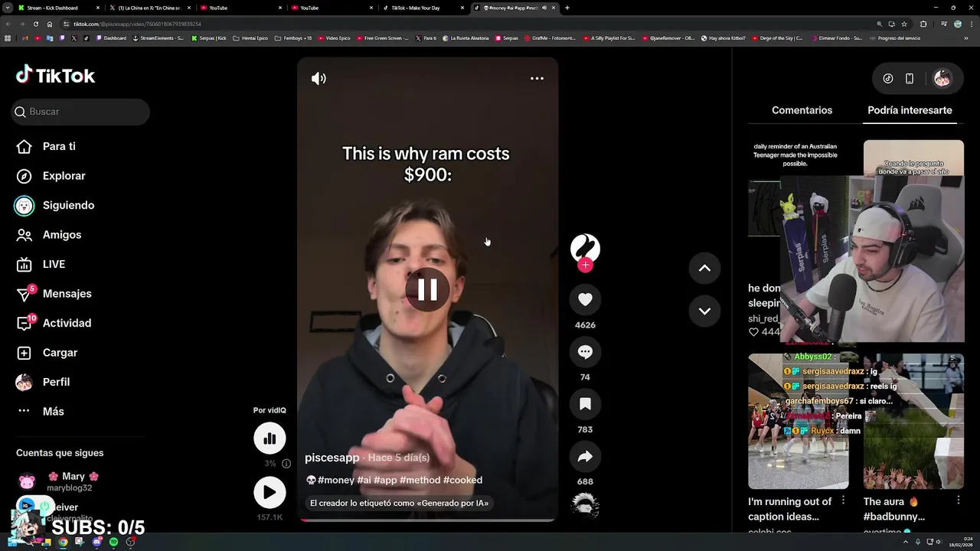The height and width of the screenshot is (551, 980).
Task: Switch to the Podría interesarte tab
Action: click(x=910, y=110)
